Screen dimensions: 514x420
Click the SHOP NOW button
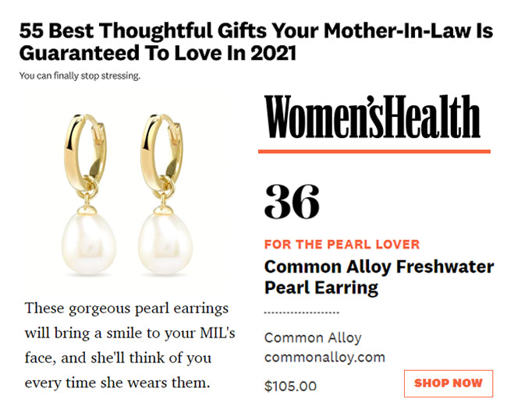point(448,383)
